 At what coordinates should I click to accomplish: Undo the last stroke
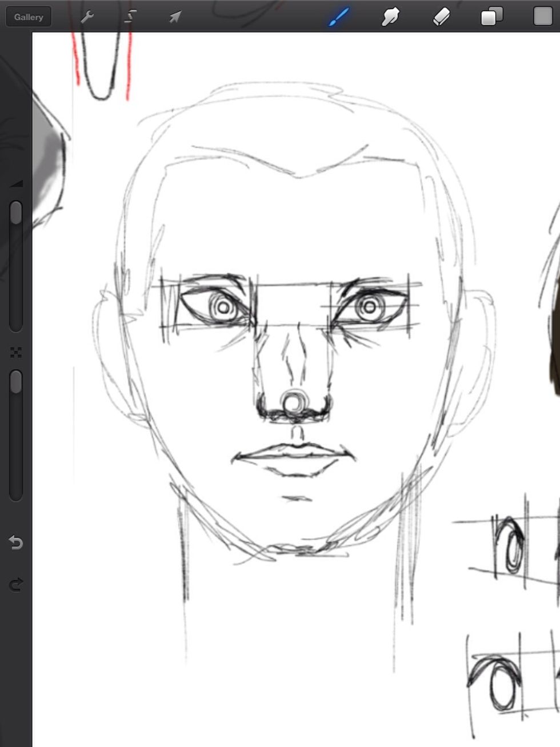click(16, 542)
